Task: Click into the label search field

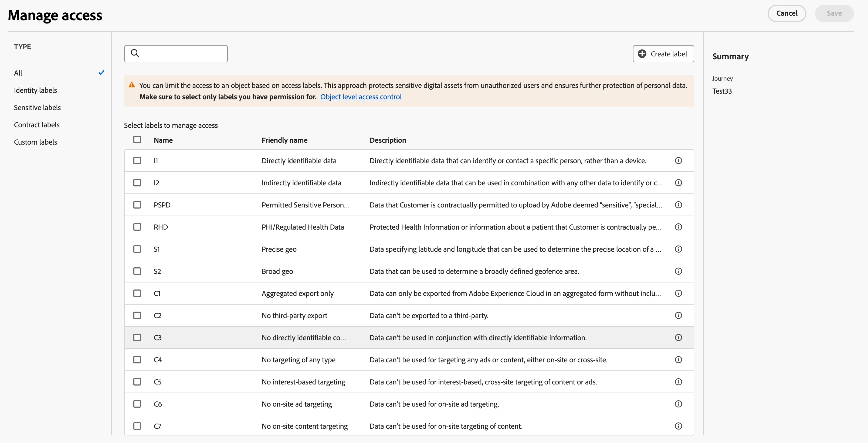Action: (182, 54)
